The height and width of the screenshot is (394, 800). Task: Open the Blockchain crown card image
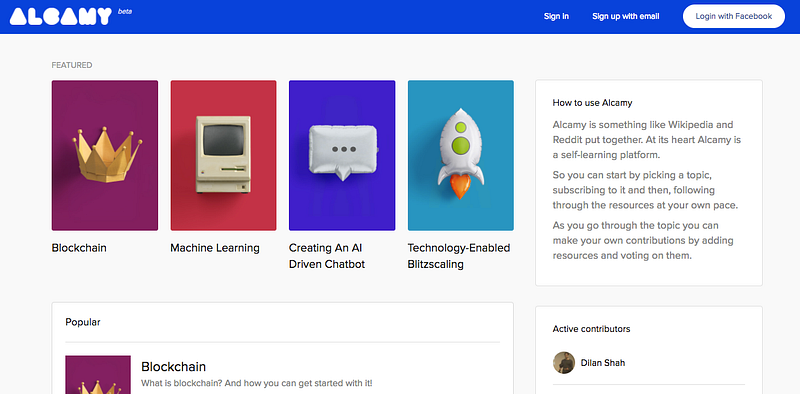105,155
